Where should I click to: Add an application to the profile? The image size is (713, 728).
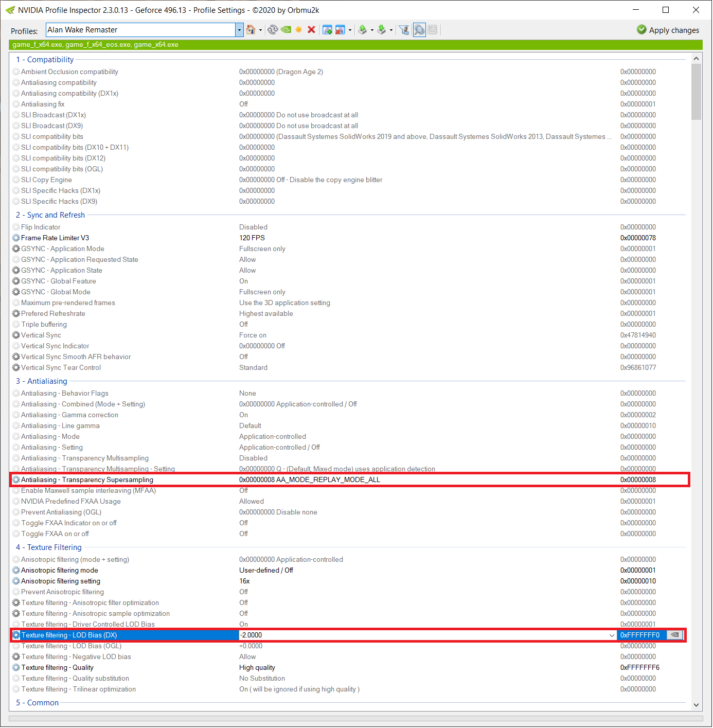point(327,30)
